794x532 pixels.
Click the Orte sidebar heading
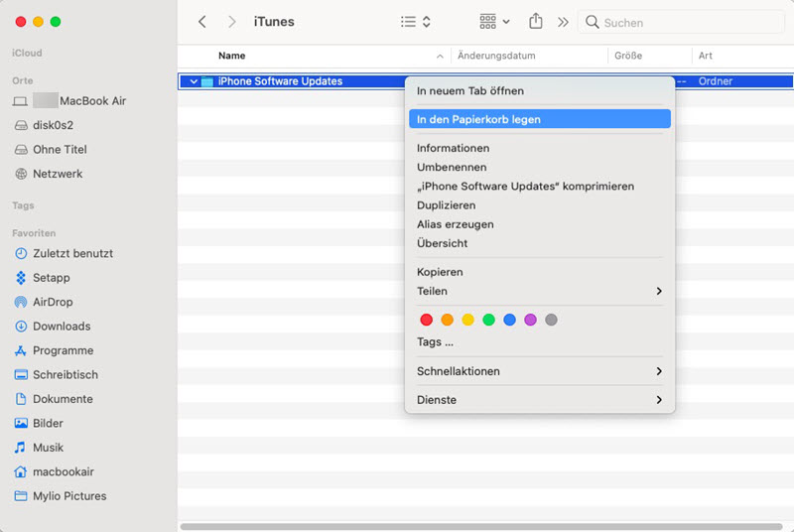point(22,80)
